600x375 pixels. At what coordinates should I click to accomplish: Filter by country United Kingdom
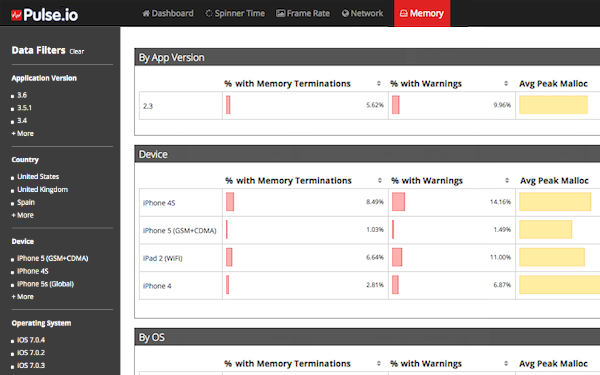(x=42, y=189)
